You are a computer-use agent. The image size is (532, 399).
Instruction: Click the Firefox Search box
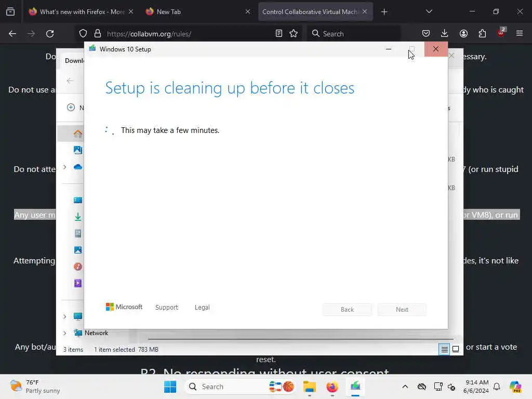[x=354, y=34]
